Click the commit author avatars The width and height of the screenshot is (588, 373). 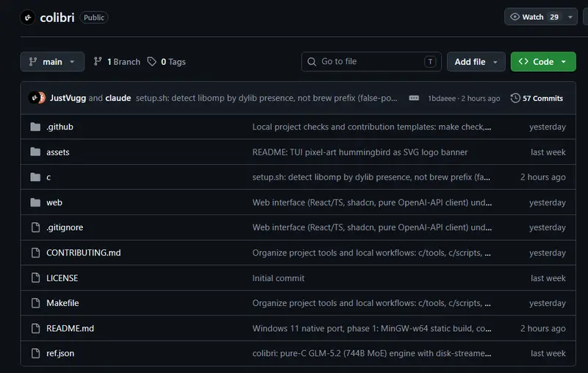[37, 98]
